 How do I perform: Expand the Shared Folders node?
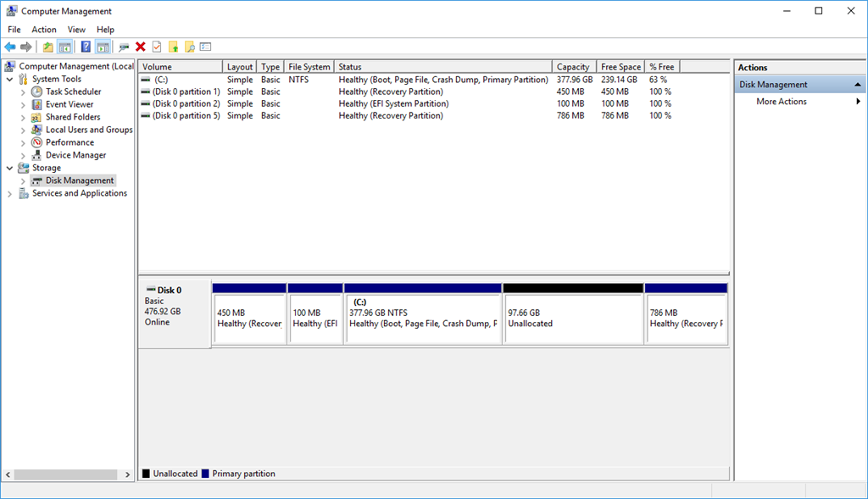coord(23,117)
